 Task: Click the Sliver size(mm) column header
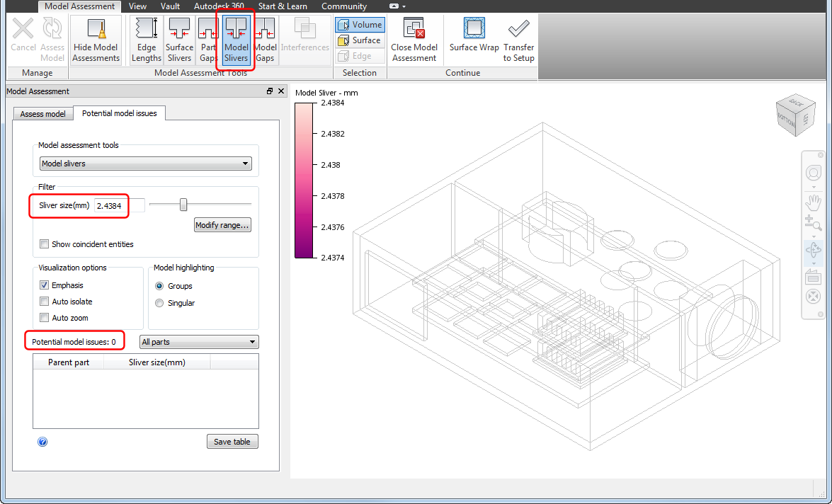[157, 362]
